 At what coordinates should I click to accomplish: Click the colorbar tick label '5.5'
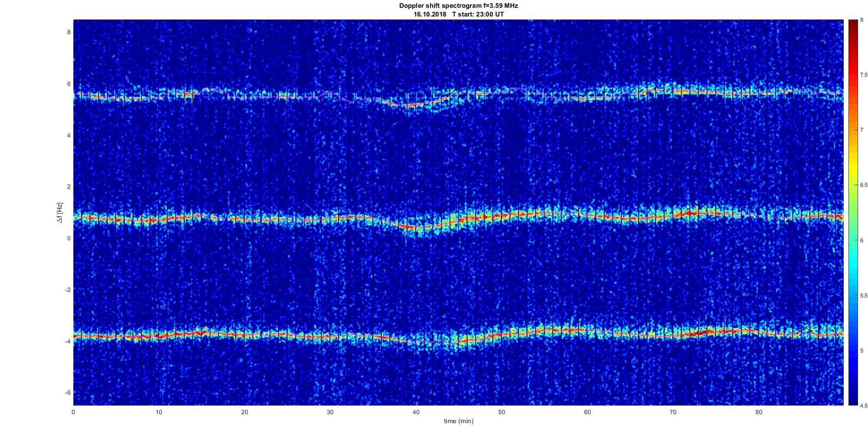coord(863,295)
